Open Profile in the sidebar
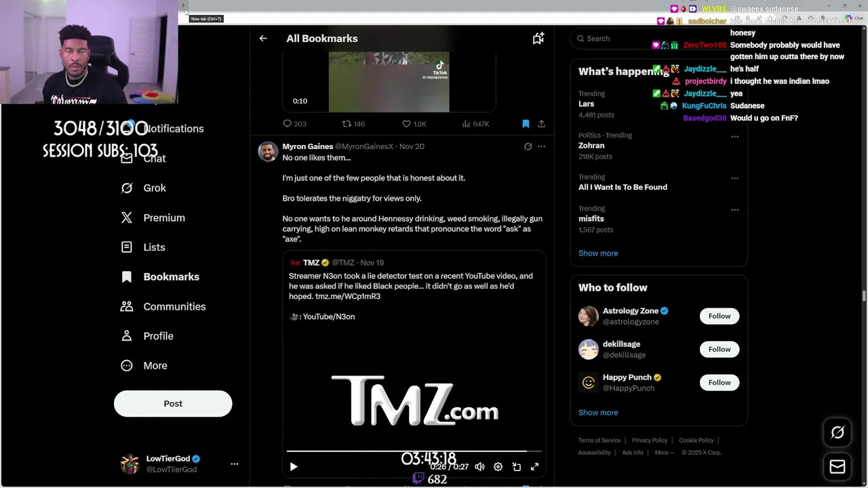 147,336
